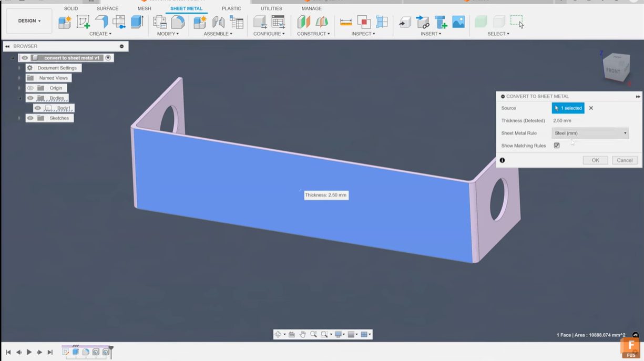This screenshot has width=644, height=361.
Task: Switch to the SURFACE tab
Action: point(107,8)
